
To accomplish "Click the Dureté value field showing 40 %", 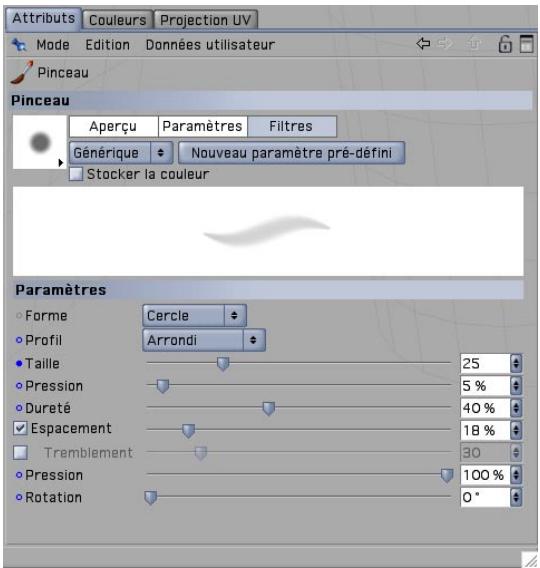I will (485, 408).
